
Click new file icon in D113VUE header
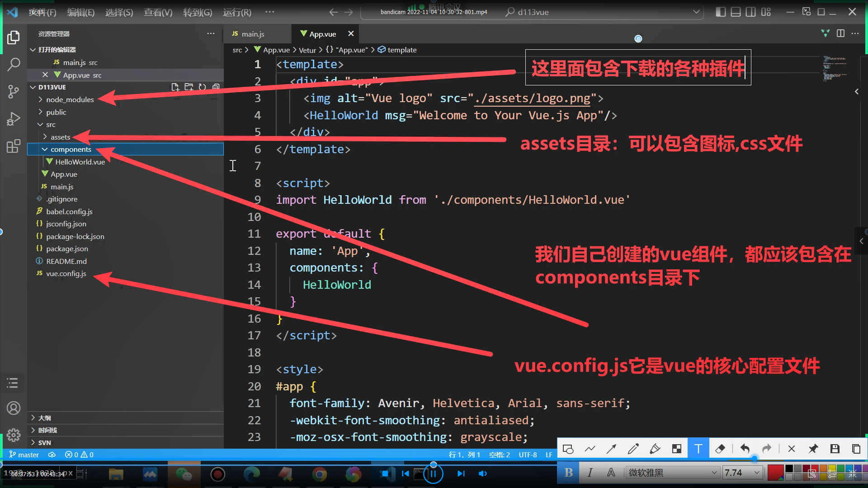coord(175,87)
